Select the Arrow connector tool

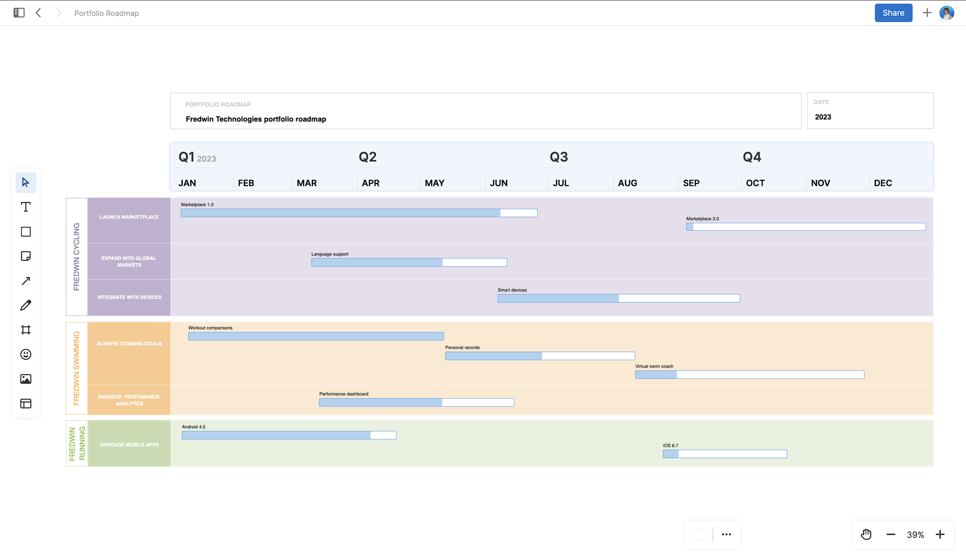pos(25,280)
